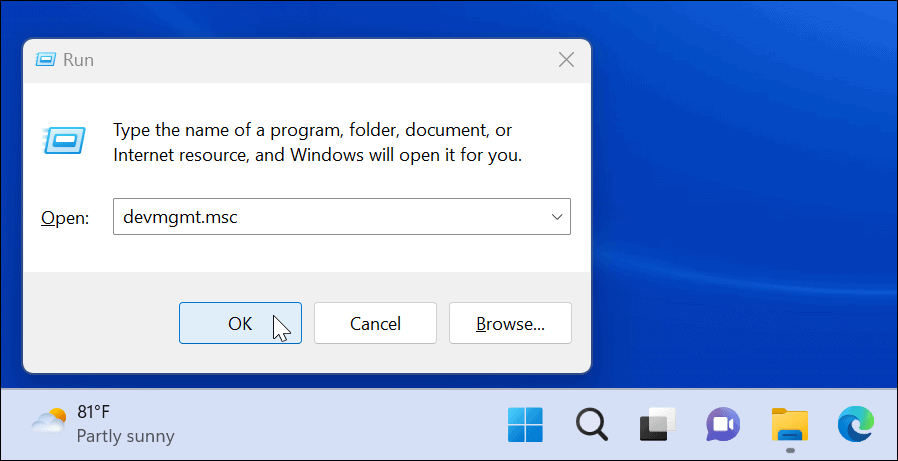Click the large Run icon beside description

pos(61,141)
